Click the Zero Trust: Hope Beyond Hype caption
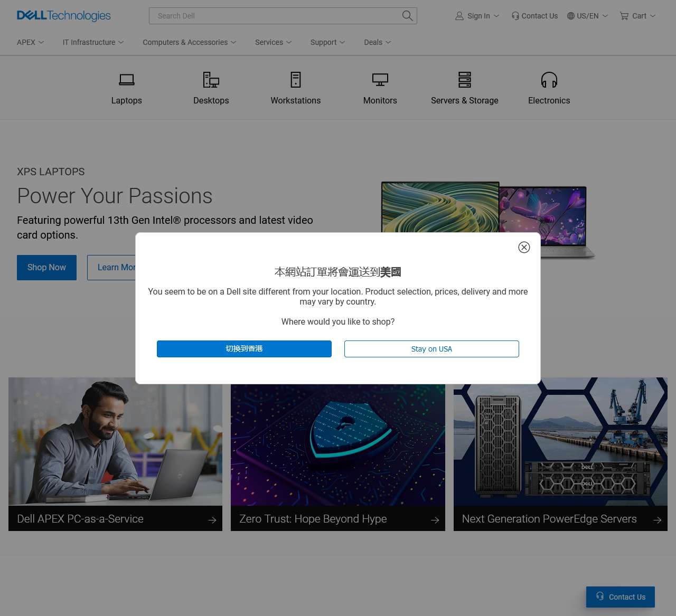676x616 pixels. coord(313,519)
